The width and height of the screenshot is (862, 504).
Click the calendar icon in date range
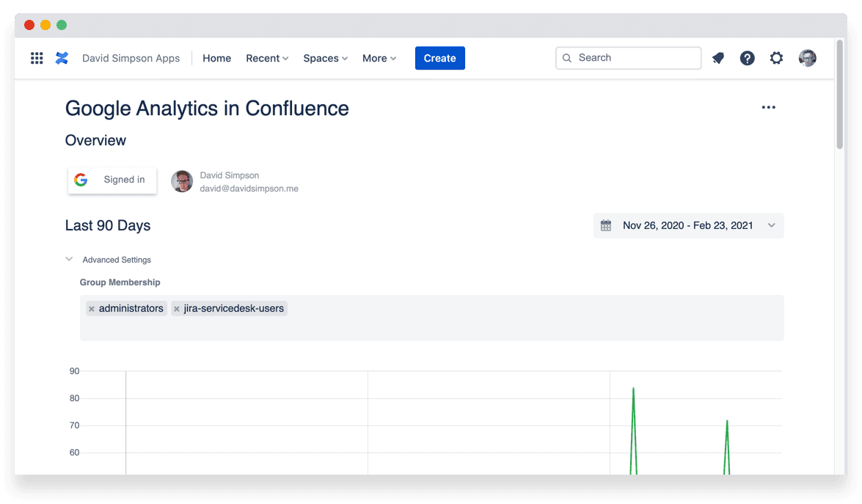point(606,225)
